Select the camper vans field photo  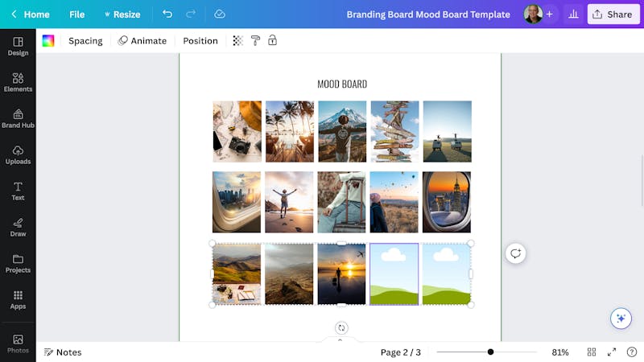point(448,131)
